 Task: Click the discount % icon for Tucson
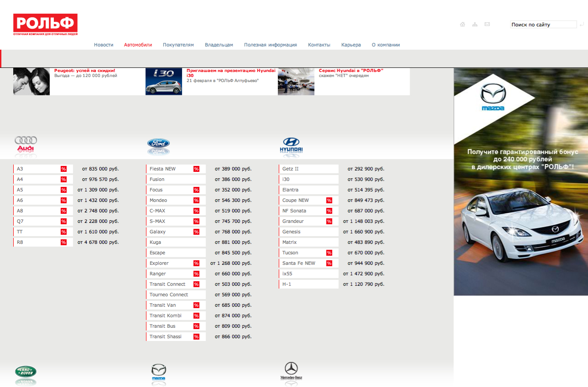(x=329, y=253)
